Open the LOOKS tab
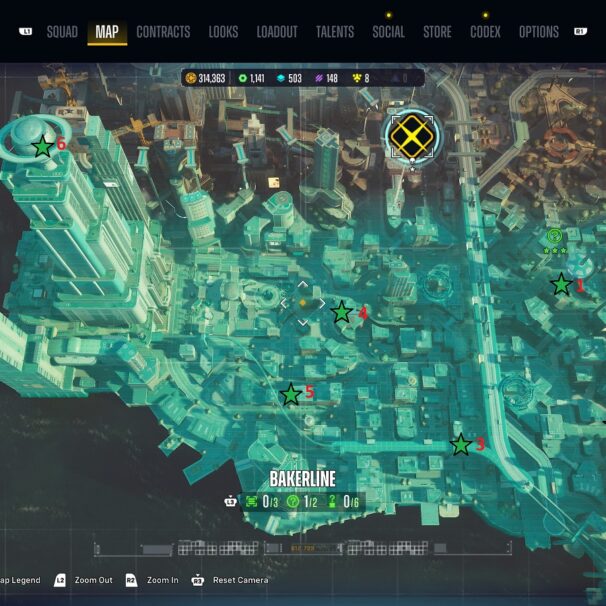606x606 pixels. click(x=223, y=32)
